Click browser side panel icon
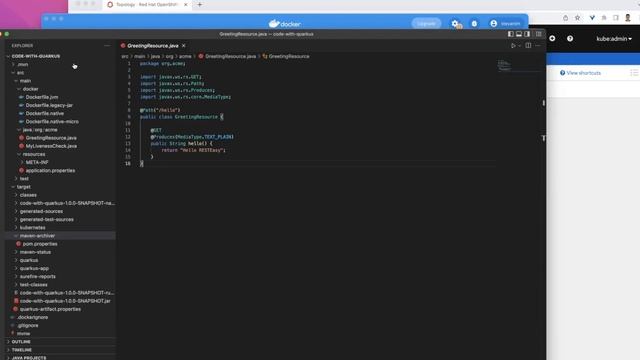The image size is (640, 360). pos(616,18)
